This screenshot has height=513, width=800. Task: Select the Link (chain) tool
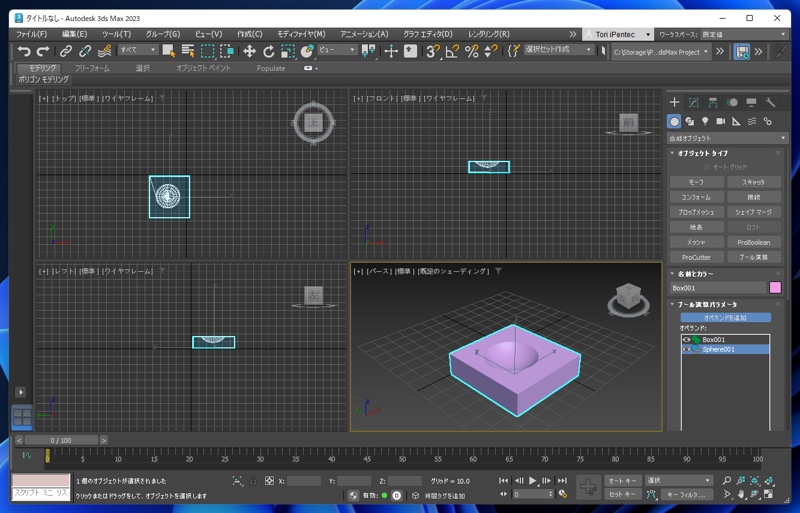click(66, 51)
